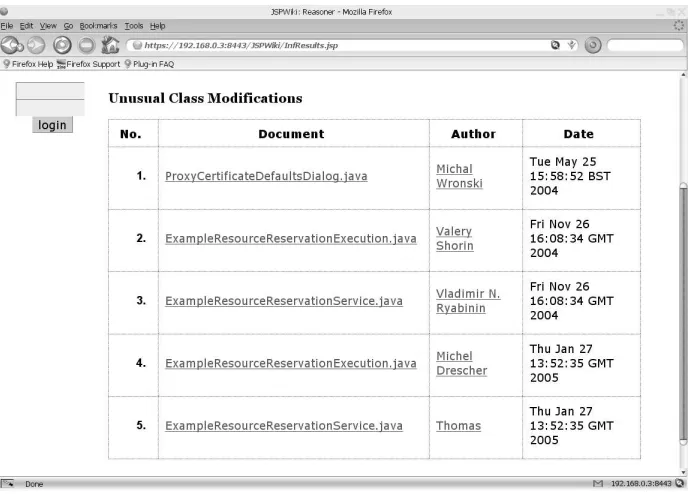The image size is (692, 494).
Task: Click the scrollbar up arrow
Action: (x=684, y=75)
